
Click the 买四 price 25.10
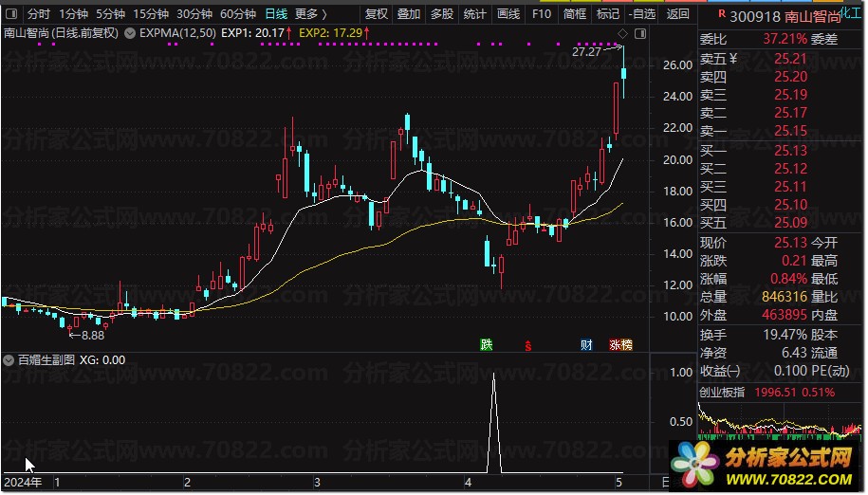790,205
